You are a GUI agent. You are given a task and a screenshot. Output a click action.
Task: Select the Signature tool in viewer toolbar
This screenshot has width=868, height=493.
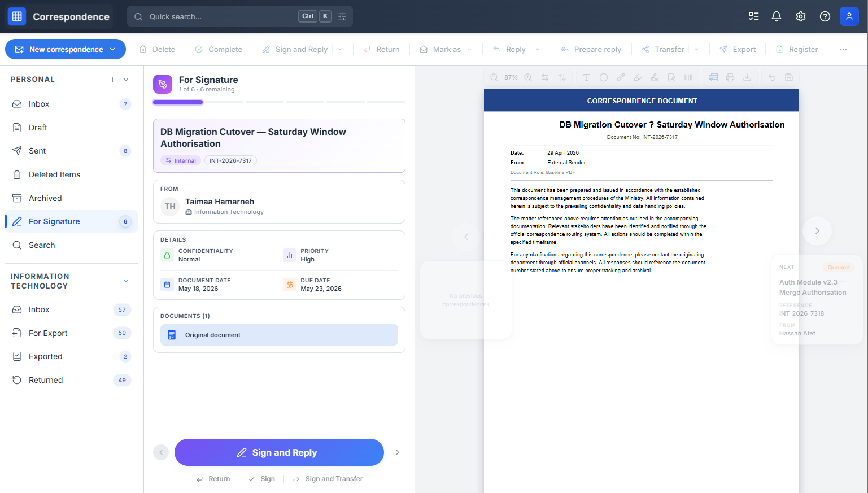point(655,77)
